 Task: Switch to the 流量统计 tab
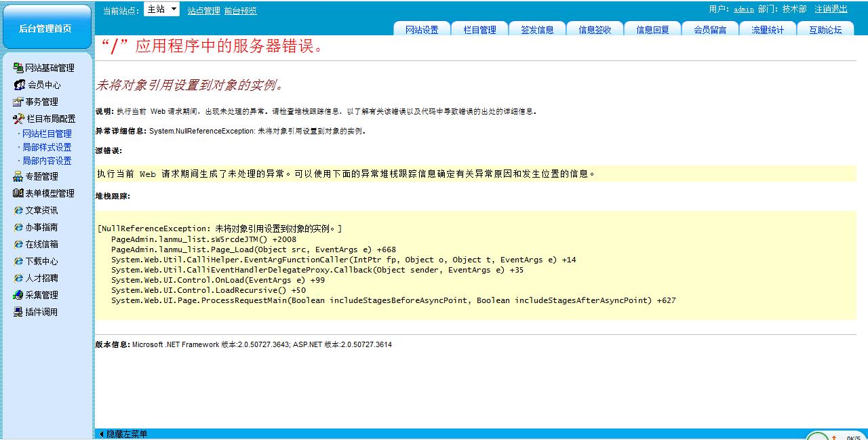tap(768, 29)
